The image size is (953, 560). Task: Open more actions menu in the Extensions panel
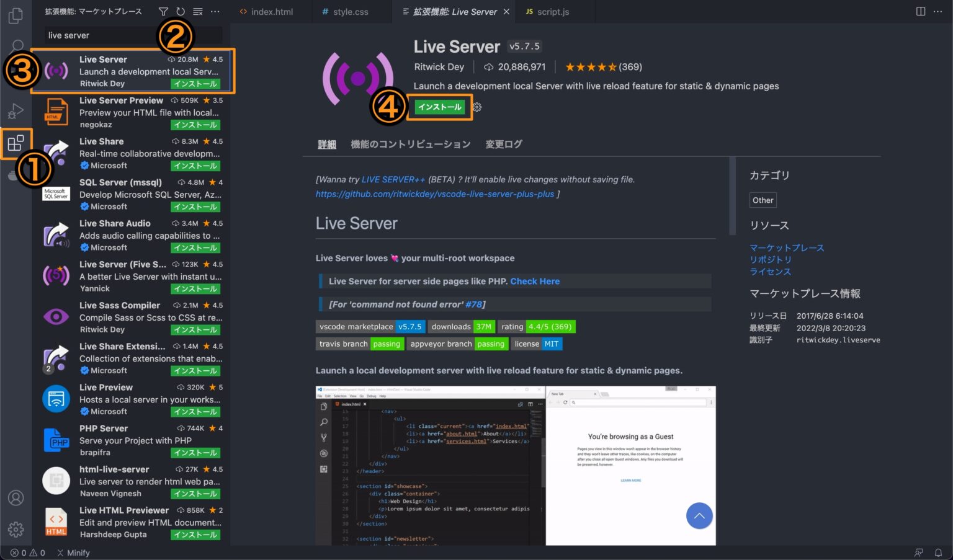tap(215, 11)
